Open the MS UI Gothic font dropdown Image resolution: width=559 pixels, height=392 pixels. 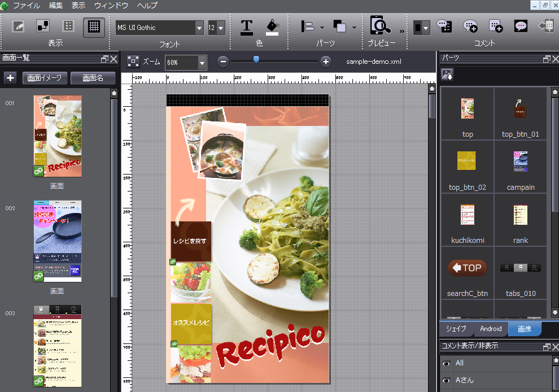coord(199,28)
